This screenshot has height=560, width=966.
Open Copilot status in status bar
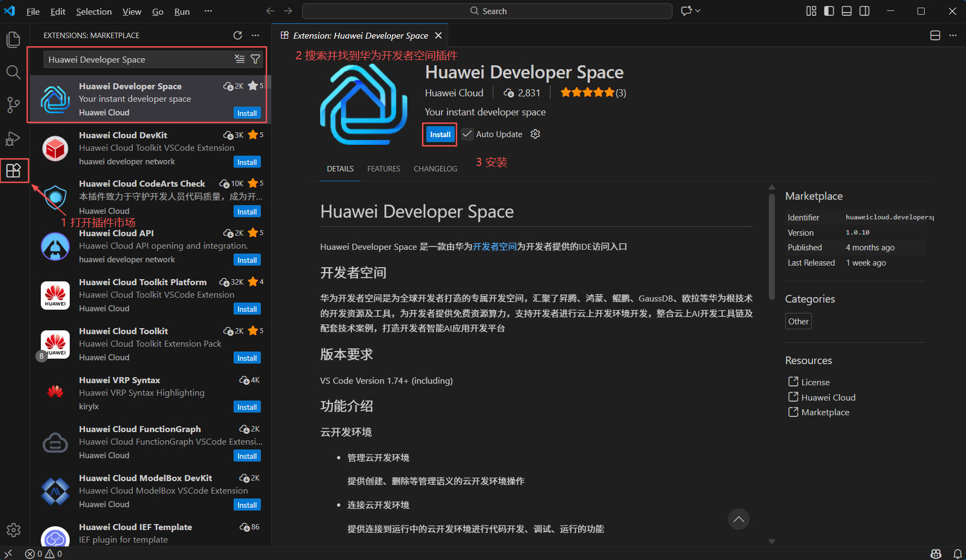tap(936, 553)
